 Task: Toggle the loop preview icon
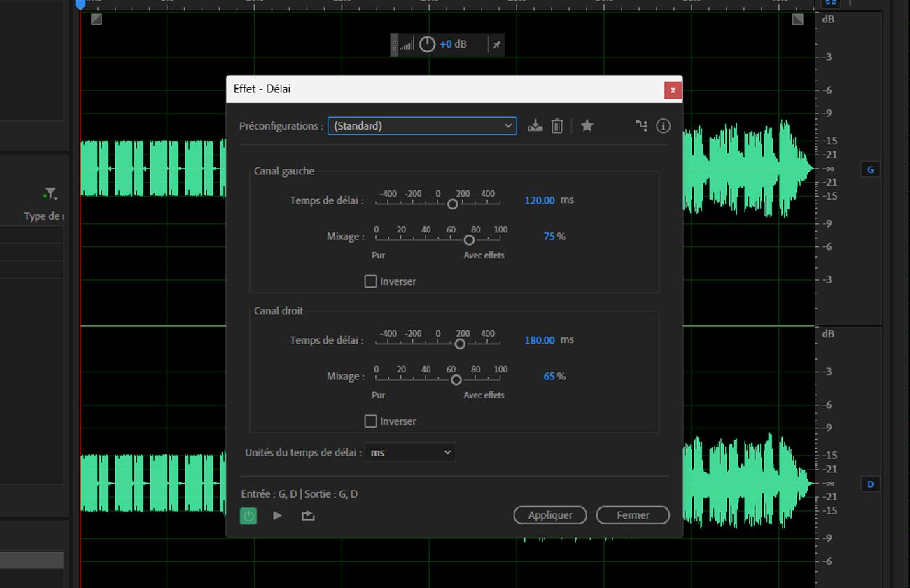coord(308,516)
